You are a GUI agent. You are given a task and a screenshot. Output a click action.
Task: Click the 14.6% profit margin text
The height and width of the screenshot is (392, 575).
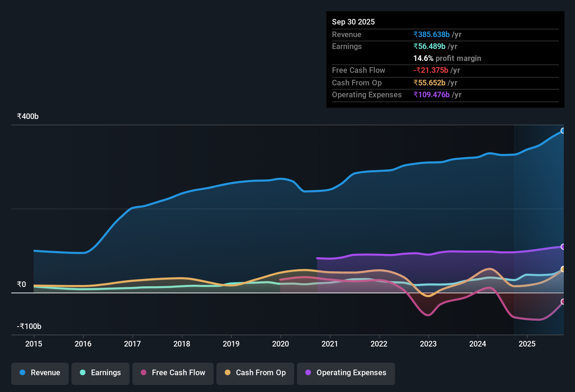[x=447, y=58]
